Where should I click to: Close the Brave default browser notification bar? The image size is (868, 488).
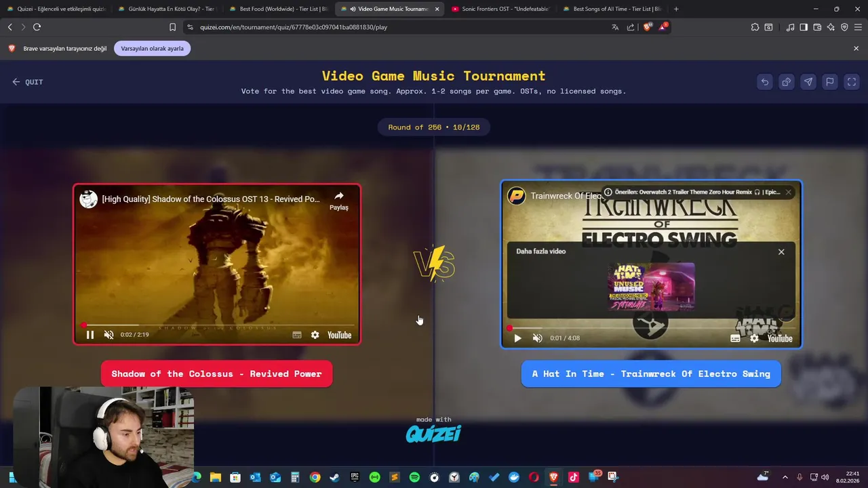tap(856, 49)
